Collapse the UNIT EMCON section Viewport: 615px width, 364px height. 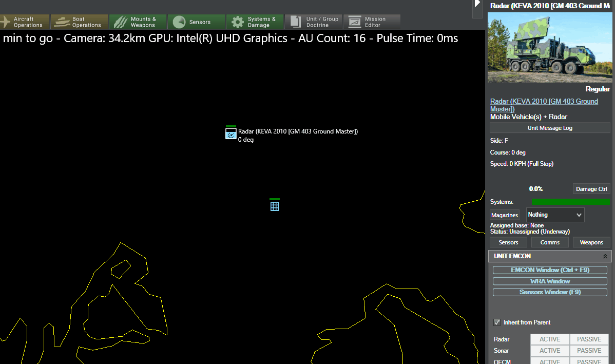pos(605,256)
